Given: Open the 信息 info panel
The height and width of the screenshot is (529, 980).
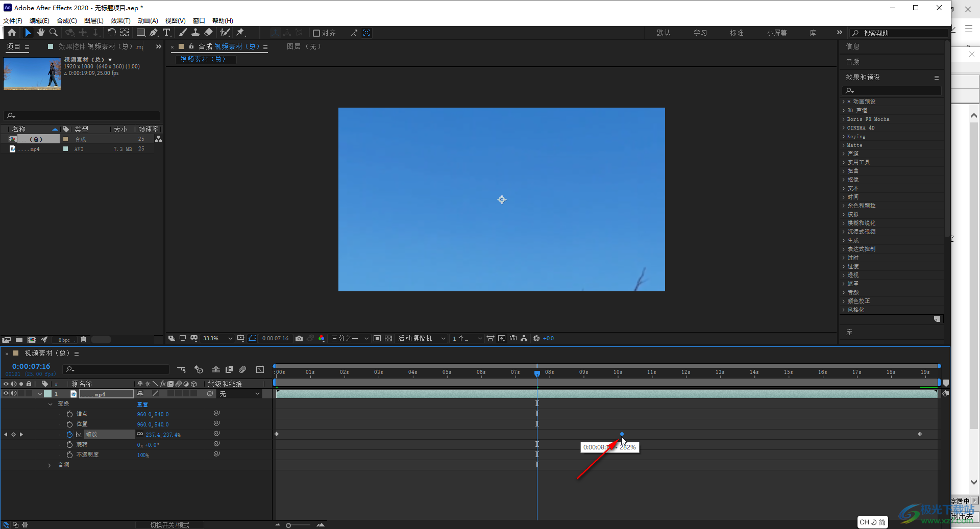Looking at the screenshot, I should [853, 46].
